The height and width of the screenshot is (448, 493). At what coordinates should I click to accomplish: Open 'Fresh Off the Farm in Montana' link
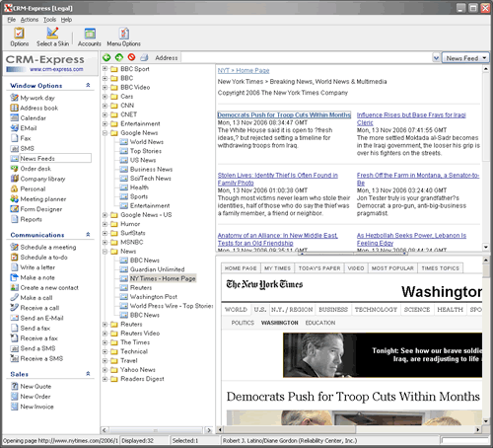[418, 180]
